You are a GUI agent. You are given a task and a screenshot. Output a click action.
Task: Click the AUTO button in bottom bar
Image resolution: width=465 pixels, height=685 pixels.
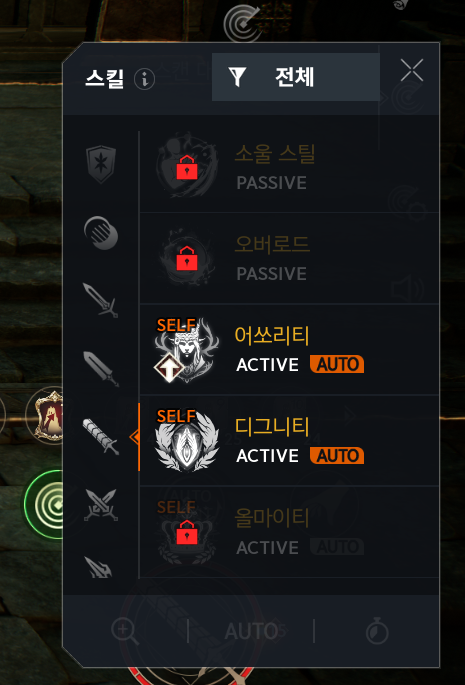(251, 631)
